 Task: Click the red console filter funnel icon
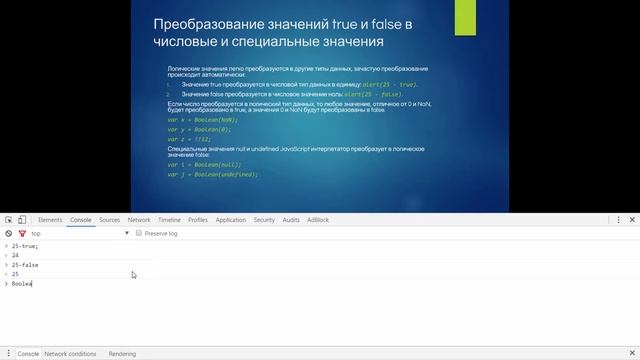pyautogui.click(x=22, y=233)
